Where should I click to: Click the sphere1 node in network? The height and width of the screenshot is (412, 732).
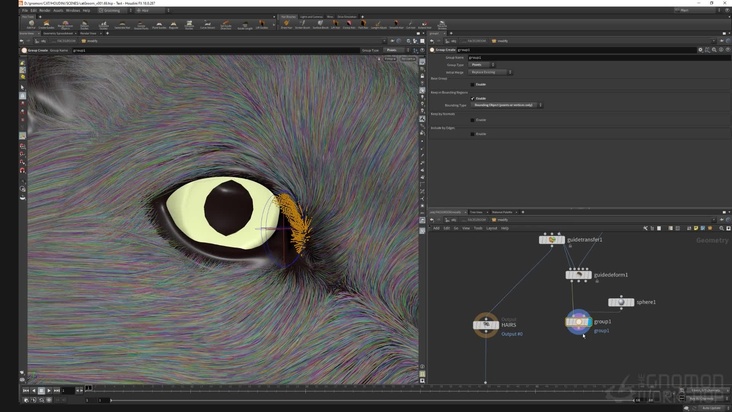pos(620,302)
